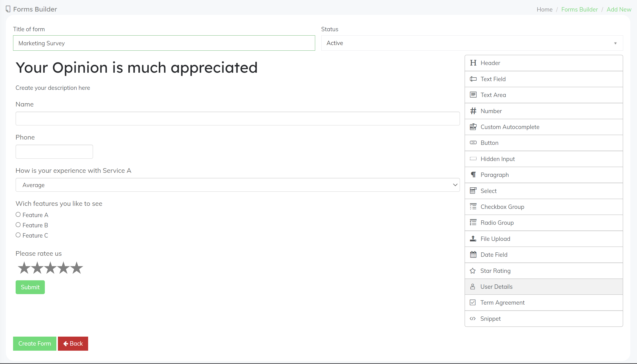The image size is (637, 364).
Task: Select the Custom Autocomplete icon
Action: 473,127
